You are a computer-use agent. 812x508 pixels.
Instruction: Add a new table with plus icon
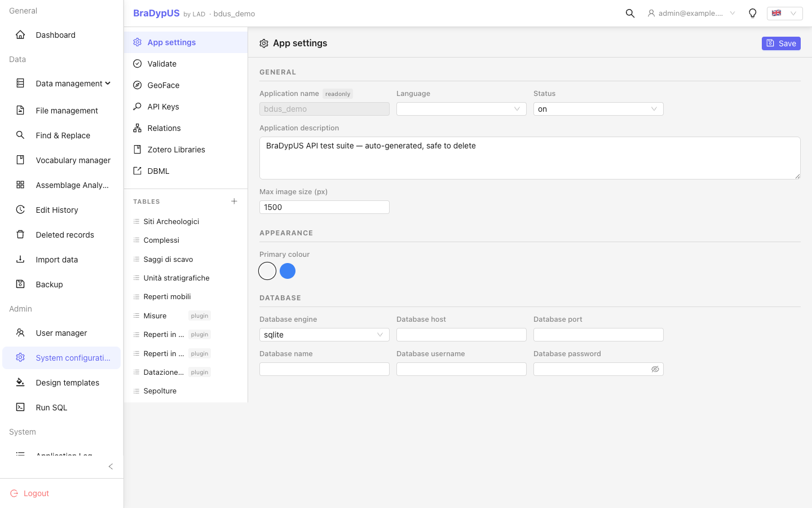[x=234, y=202]
